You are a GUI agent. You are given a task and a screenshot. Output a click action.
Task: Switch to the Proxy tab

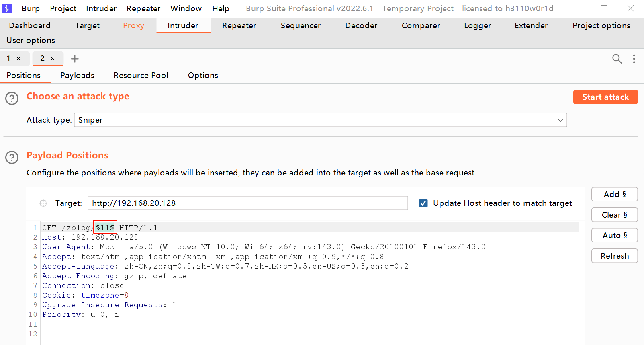tap(133, 25)
